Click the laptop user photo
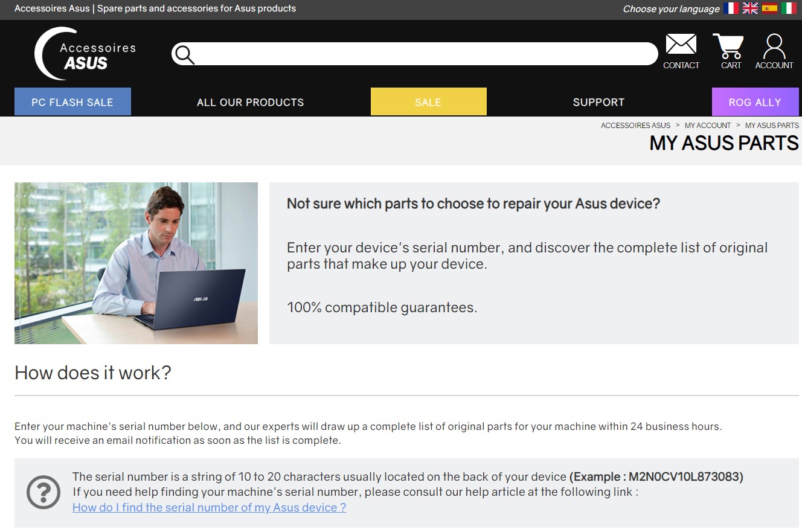Screen dimensions: 802x532 (x=136, y=263)
